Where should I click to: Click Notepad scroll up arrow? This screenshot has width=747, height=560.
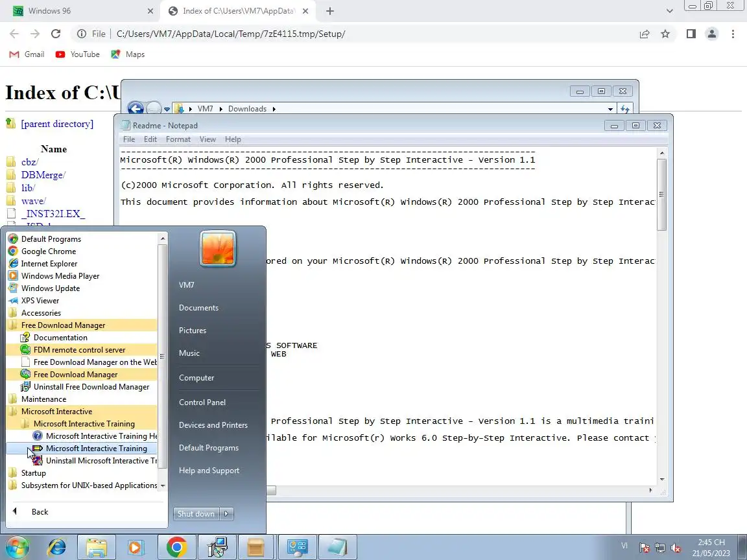coord(661,153)
